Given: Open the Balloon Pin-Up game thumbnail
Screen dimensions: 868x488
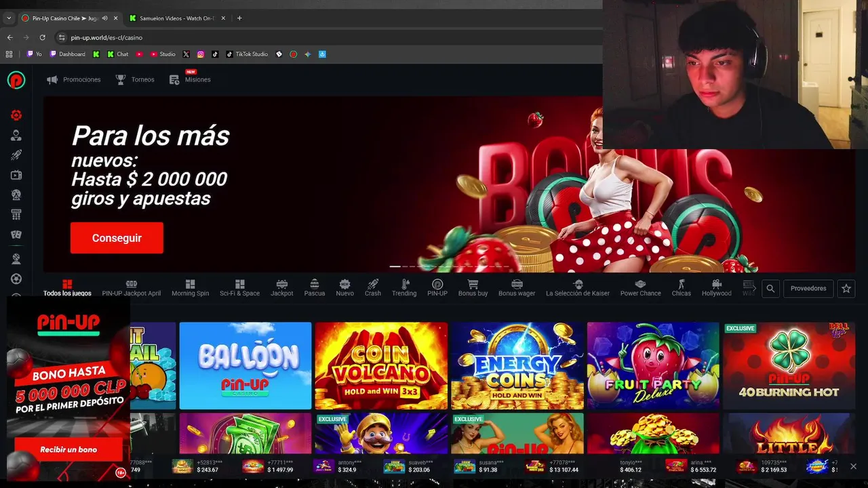Looking at the screenshot, I should pos(245,366).
